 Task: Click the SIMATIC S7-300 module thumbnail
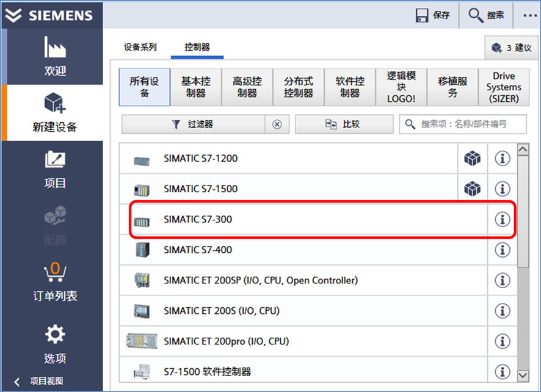tap(142, 222)
